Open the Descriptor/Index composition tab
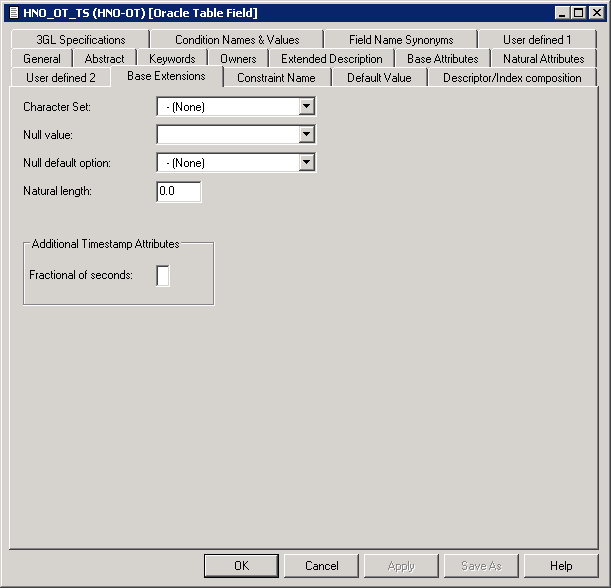 coord(512,78)
